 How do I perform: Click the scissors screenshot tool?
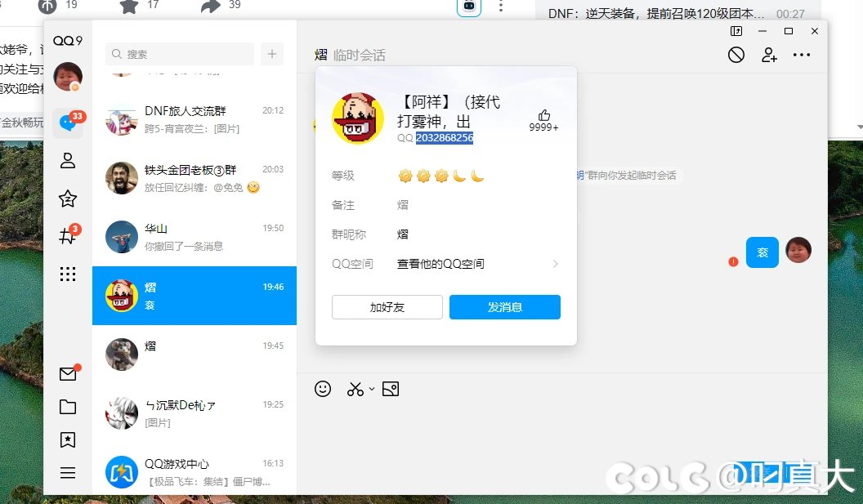tap(355, 389)
